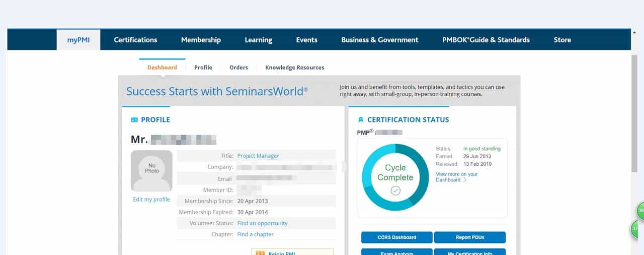Open View more on your Dashboard link
Image resolution: width=644 pixels, height=255 pixels.
pyautogui.click(x=456, y=177)
